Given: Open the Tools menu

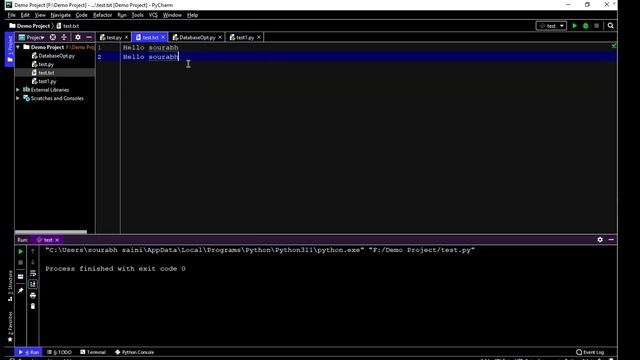Looking at the screenshot, I should pyautogui.click(x=138, y=15).
